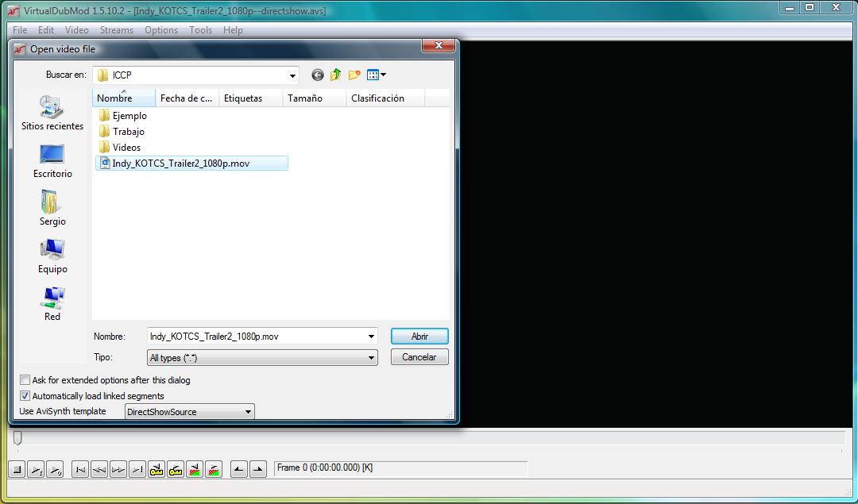Go to next scene change icon
This screenshot has height=504, width=858.
pos(214,469)
